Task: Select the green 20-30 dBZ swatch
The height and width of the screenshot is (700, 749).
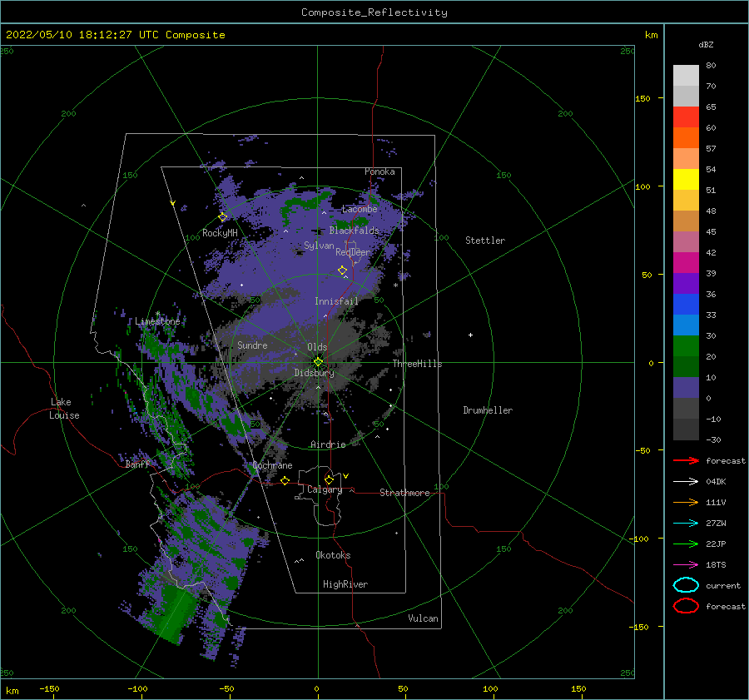Action: click(x=686, y=346)
